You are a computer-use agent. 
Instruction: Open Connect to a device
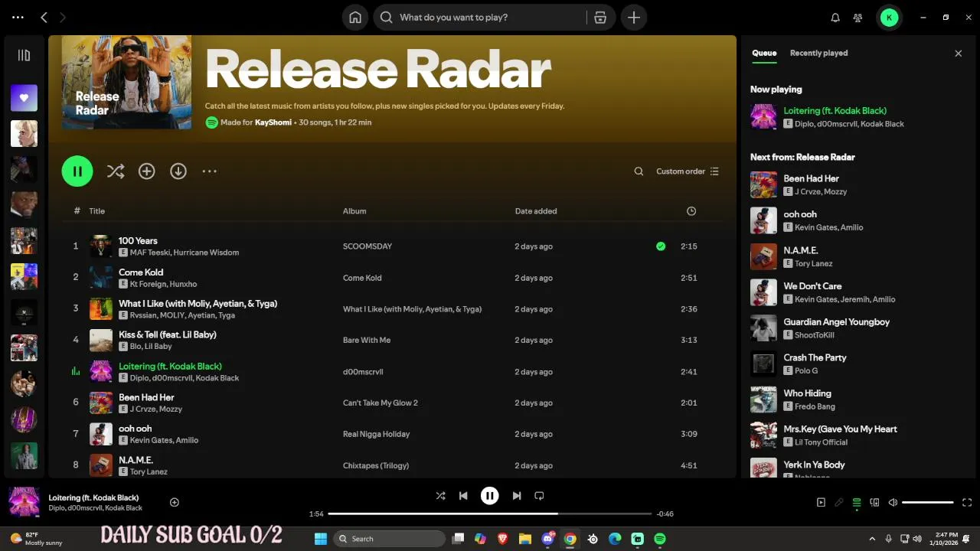click(x=874, y=503)
